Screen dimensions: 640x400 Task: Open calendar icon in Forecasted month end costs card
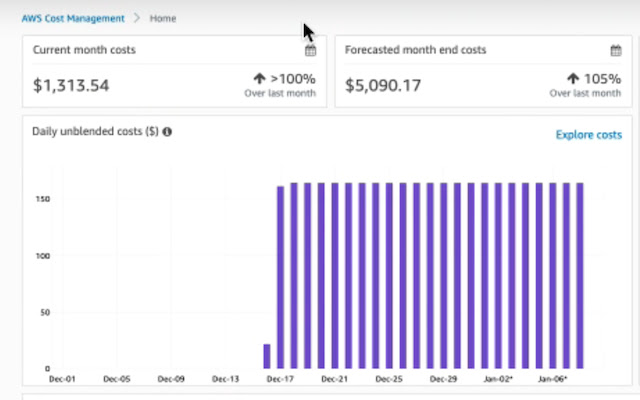(x=616, y=51)
